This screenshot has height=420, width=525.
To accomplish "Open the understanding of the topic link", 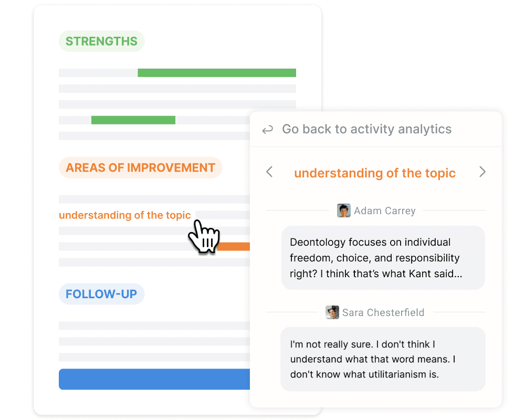I will (x=125, y=215).
